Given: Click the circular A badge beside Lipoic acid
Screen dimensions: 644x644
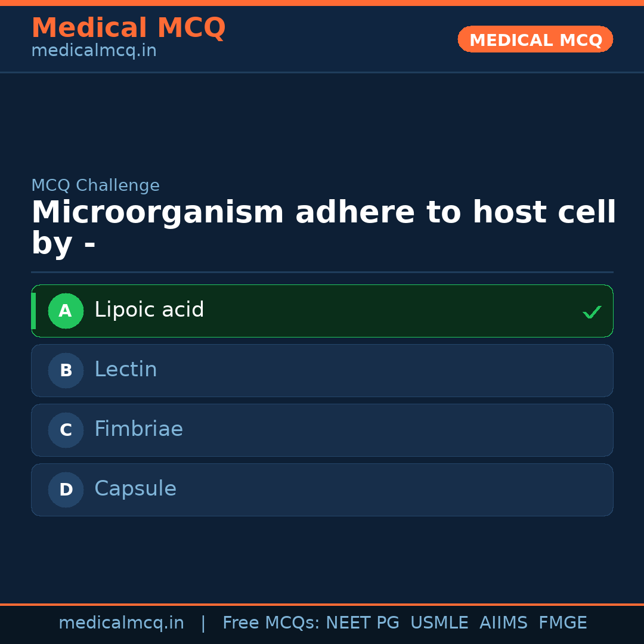Looking at the screenshot, I should pyautogui.click(x=66, y=311).
